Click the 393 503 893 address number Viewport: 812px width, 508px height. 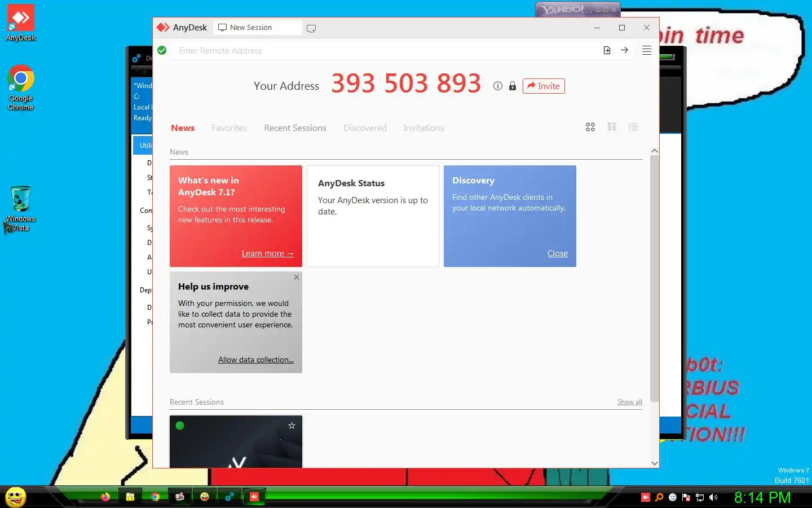[406, 84]
